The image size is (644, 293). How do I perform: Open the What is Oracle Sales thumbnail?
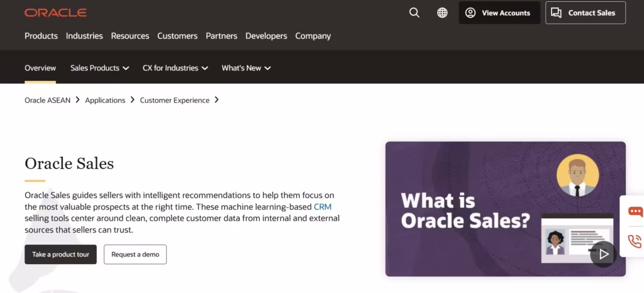(x=506, y=209)
